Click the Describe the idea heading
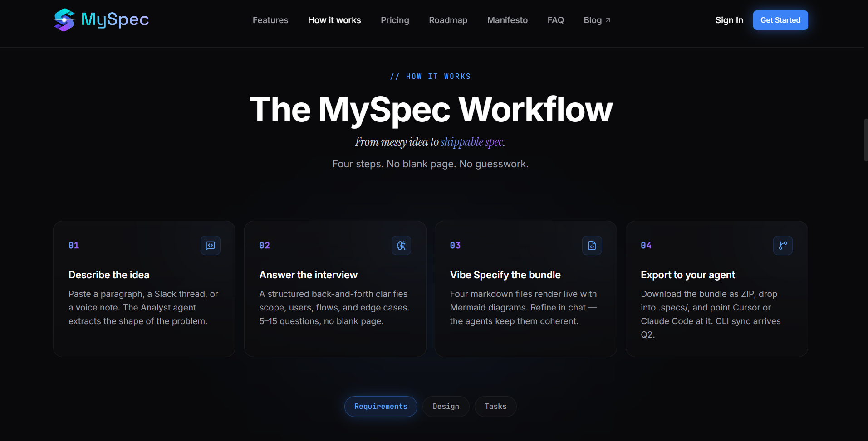868x441 pixels. tap(109, 275)
